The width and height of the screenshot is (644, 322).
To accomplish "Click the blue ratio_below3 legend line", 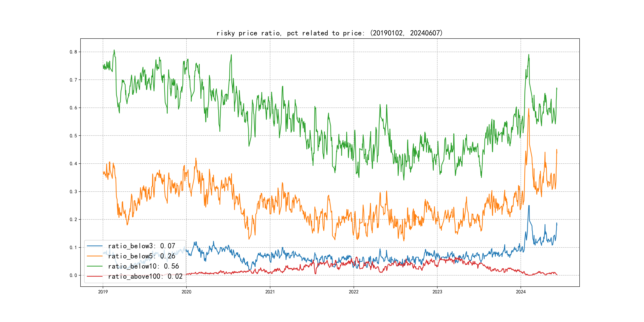I will pyautogui.click(x=94, y=246).
